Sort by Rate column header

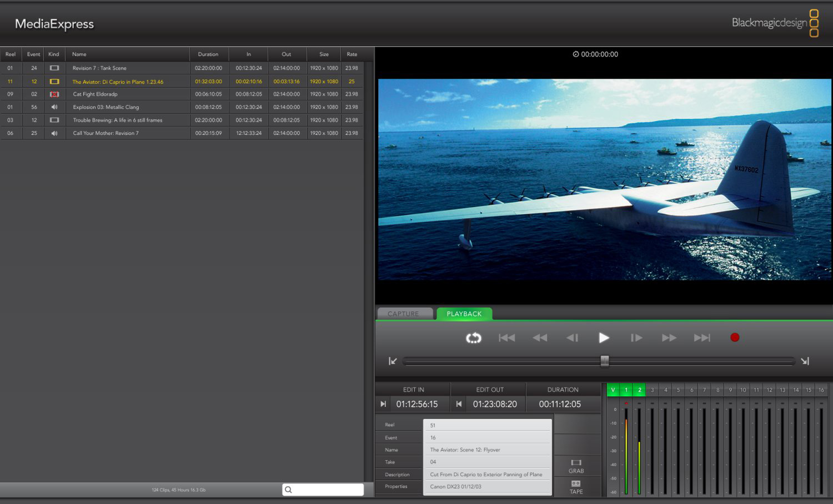coord(352,54)
